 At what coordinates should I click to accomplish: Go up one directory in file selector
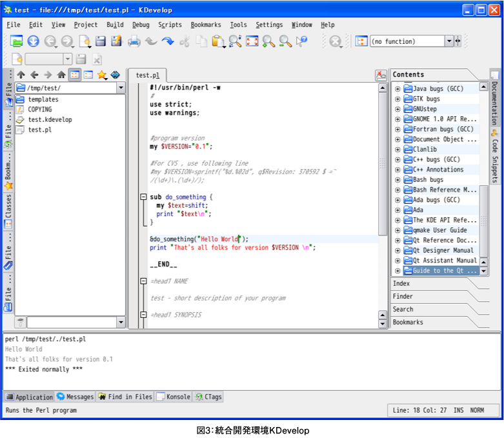click(x=21, y=75)
